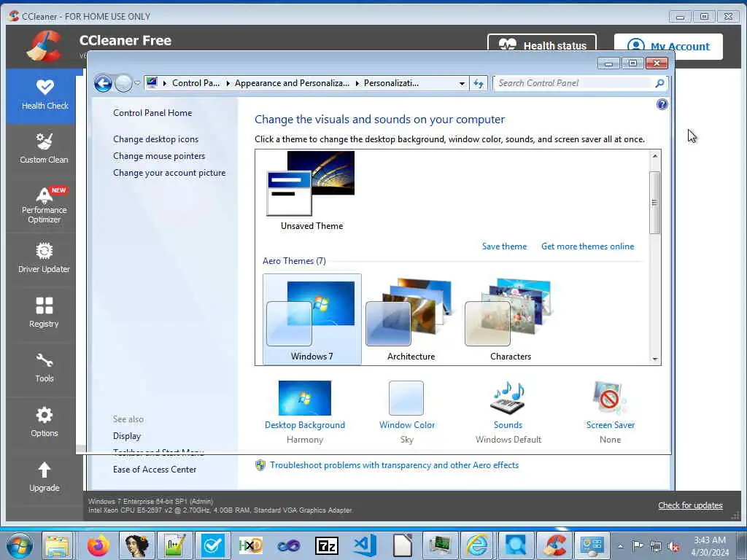The width and height of the screenshot is (747, 560).
Task: Open Tools section in CCleaner
Action: [44, 367]
